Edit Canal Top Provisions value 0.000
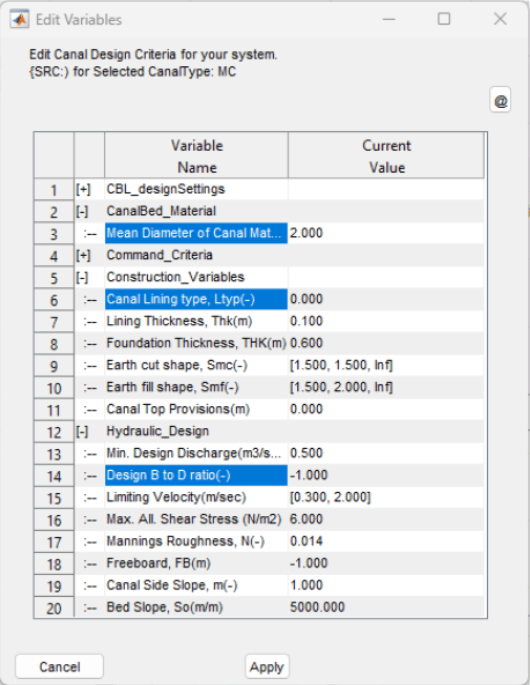Screen dimensions: 530x685 coord(386,409)
